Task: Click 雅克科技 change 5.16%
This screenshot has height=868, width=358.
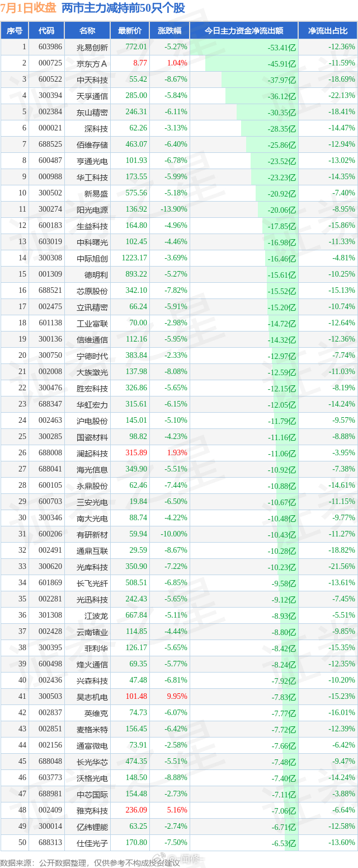Action: point(177,810)
